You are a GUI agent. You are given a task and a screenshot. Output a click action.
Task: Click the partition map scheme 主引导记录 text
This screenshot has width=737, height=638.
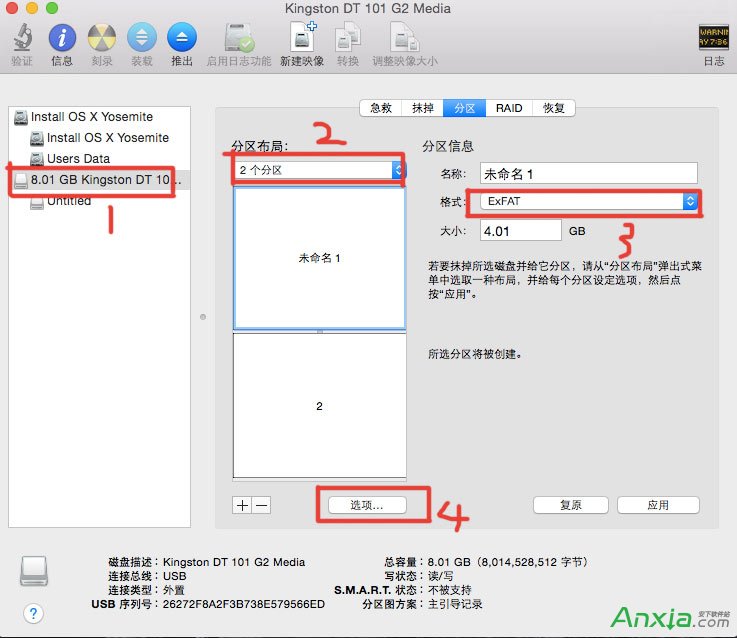pos(455,604)
